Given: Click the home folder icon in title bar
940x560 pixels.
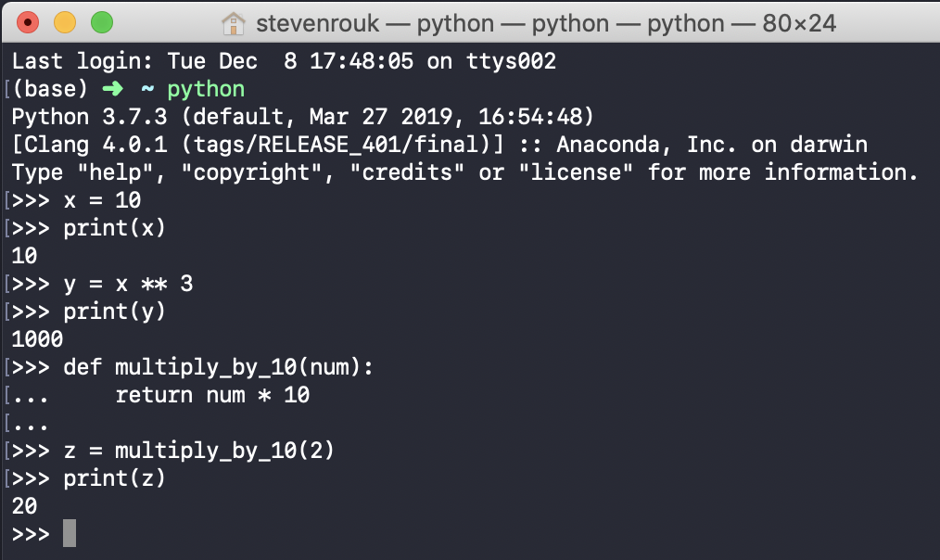Looking at the screenshot, I should point(234,24).
